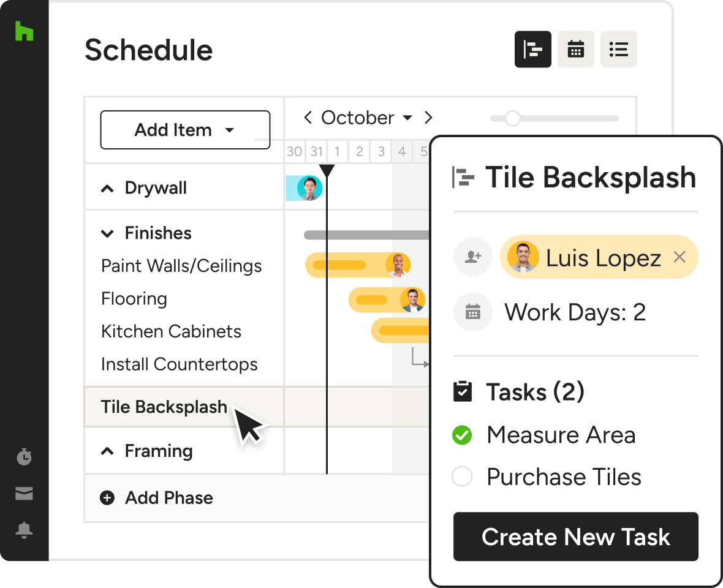Open the Add Item dropdown
This screenshot has width=723, height=588.
click(x=186, y=130)
